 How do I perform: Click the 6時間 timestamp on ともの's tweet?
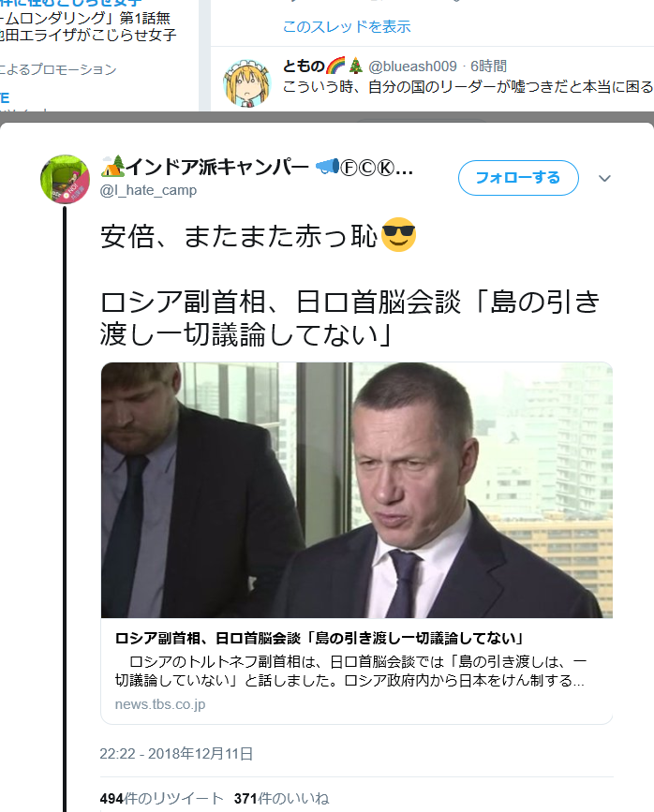[488, 66]
